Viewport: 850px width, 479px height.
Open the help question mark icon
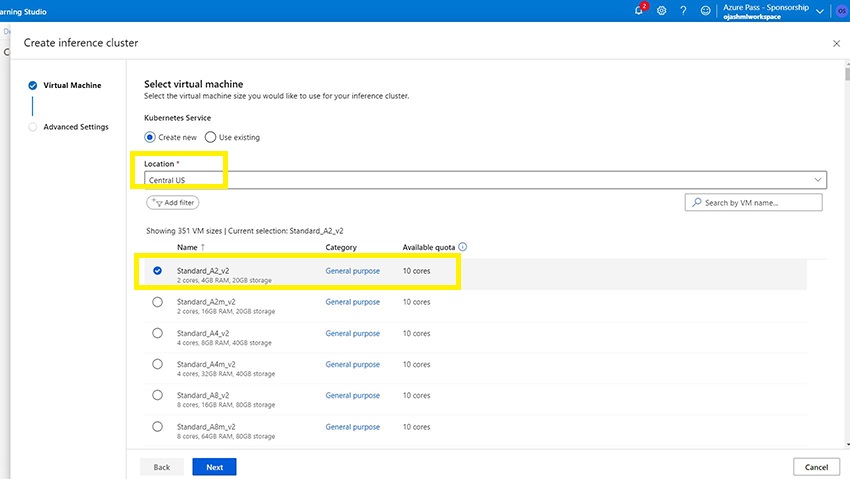(x=683, y=10)
